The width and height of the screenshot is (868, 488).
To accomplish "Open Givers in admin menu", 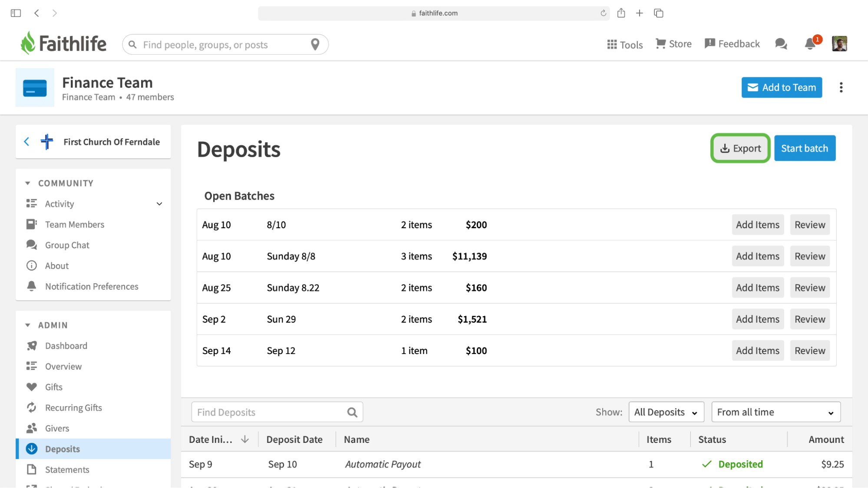I will (57, 429).
